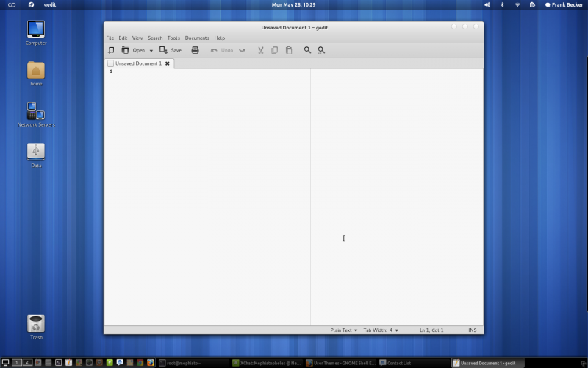Click the Ln 1, Col 1 status text

tap(431, 330)
